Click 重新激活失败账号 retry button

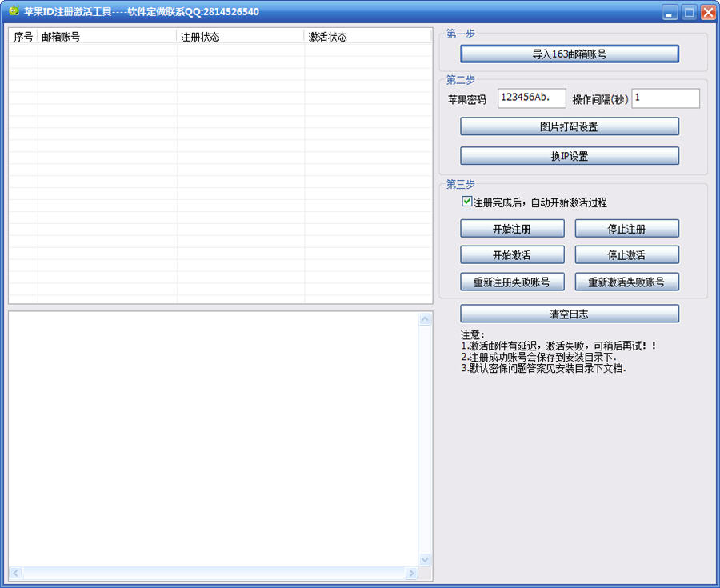click(x=626, y=282)
